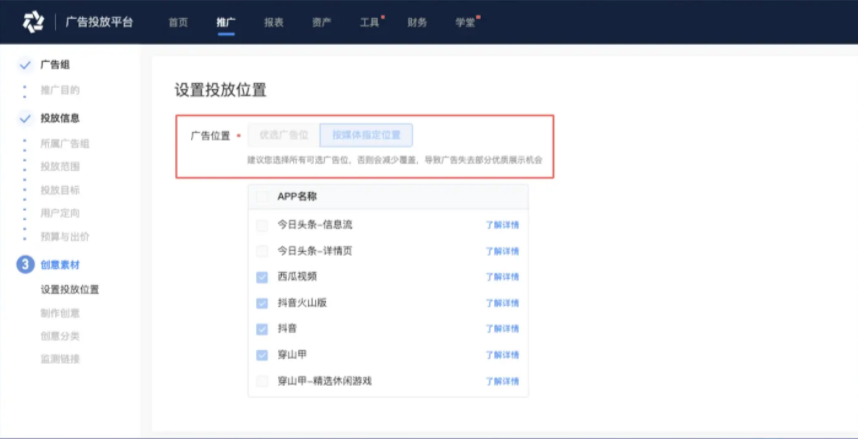This screenshot has width=858, height=439.
Task: Open 了解详情 for 抖音
Action: click(x=502, y=329)
